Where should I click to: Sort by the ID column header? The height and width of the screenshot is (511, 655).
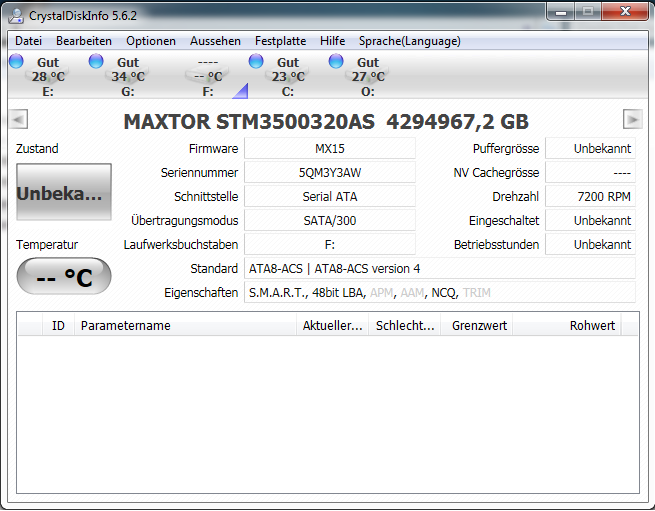58,325
